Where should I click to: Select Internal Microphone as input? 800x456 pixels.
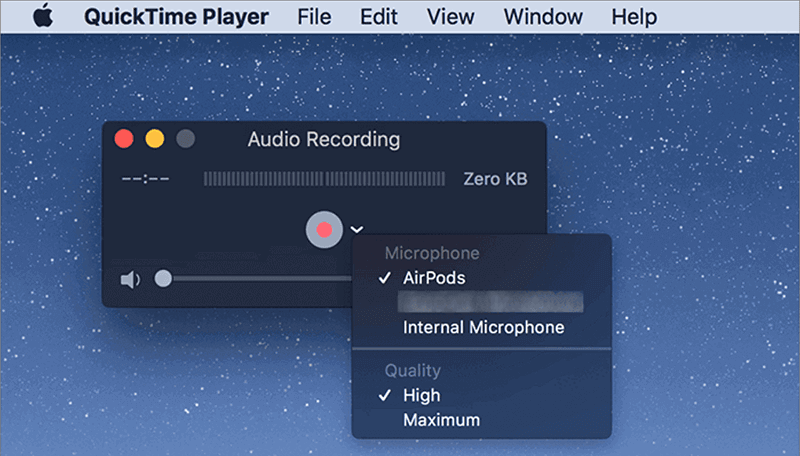(482, 327)
